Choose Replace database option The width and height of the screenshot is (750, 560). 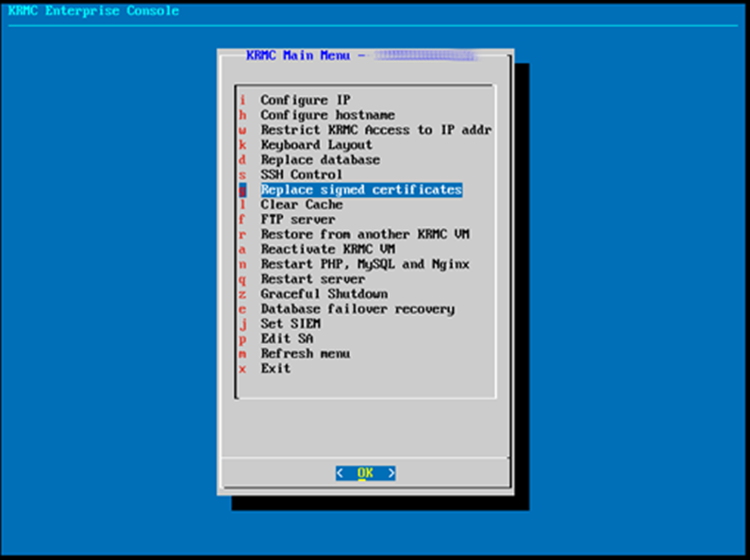(320, 159)
